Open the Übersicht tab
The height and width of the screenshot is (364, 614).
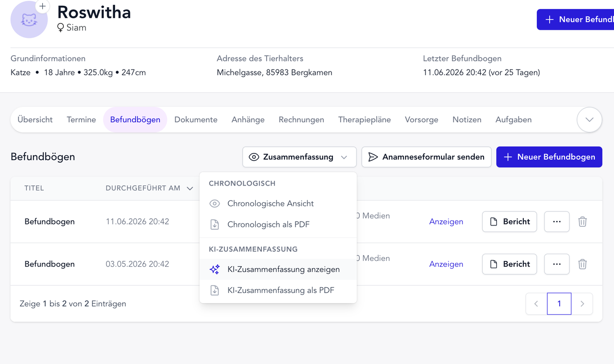pyautogui.click(x=35, y=119)
